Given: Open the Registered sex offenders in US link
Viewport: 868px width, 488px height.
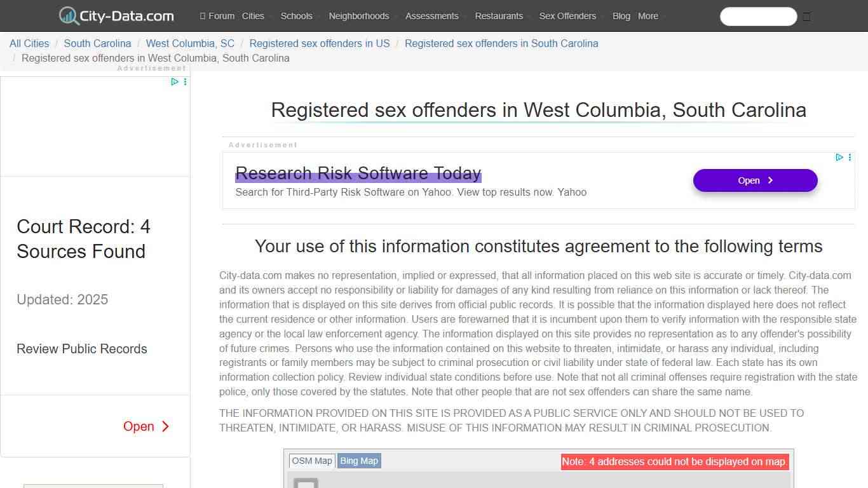Looking at the screenshot, I should click(320, 43).
